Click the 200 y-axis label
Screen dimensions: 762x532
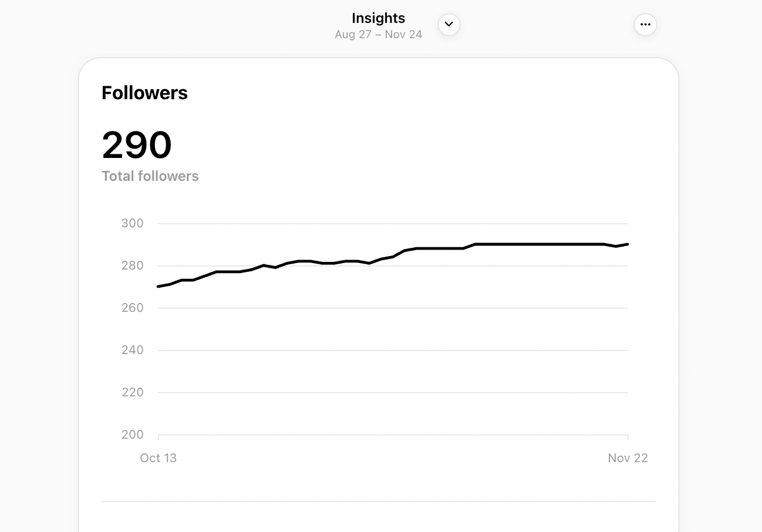point(132,435)
